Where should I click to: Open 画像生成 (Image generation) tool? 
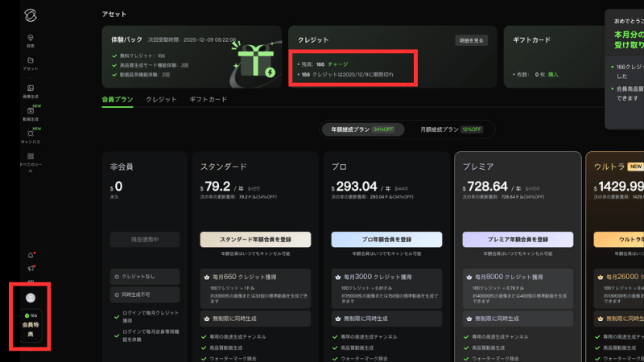(30, 90)
